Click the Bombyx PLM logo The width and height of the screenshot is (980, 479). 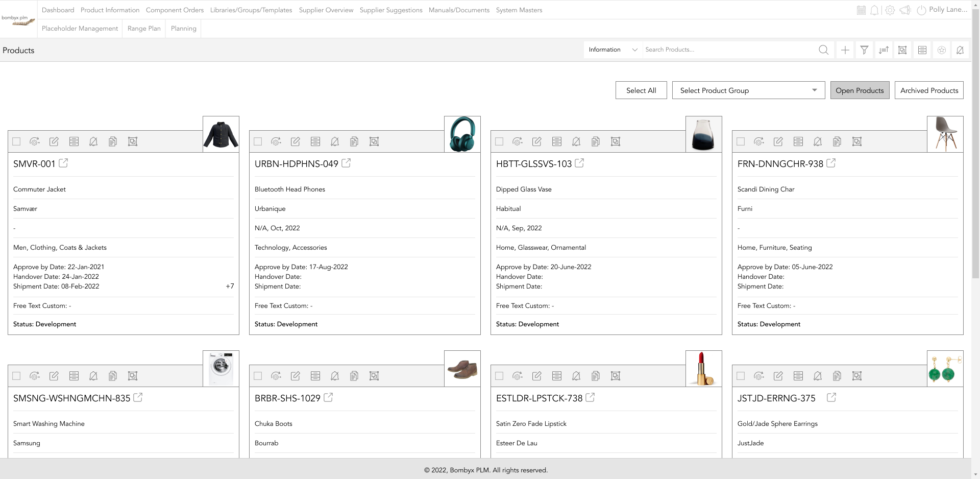[x=18, y=19]
